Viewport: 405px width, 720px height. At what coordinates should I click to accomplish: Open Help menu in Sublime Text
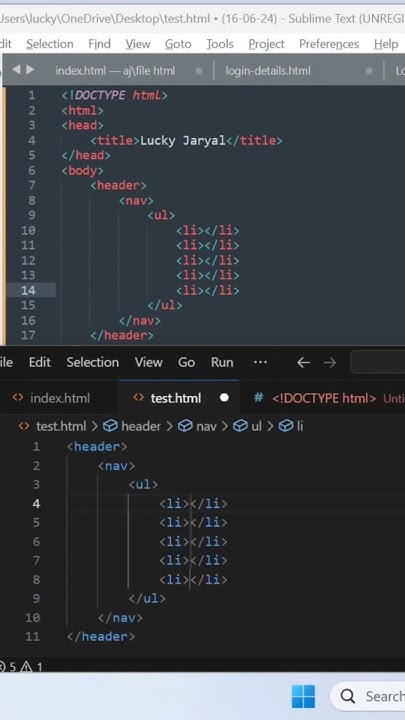click(386, 44)
